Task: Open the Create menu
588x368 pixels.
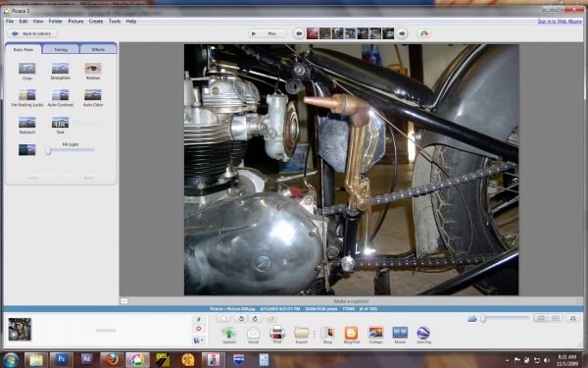Action: coord(96,22)
